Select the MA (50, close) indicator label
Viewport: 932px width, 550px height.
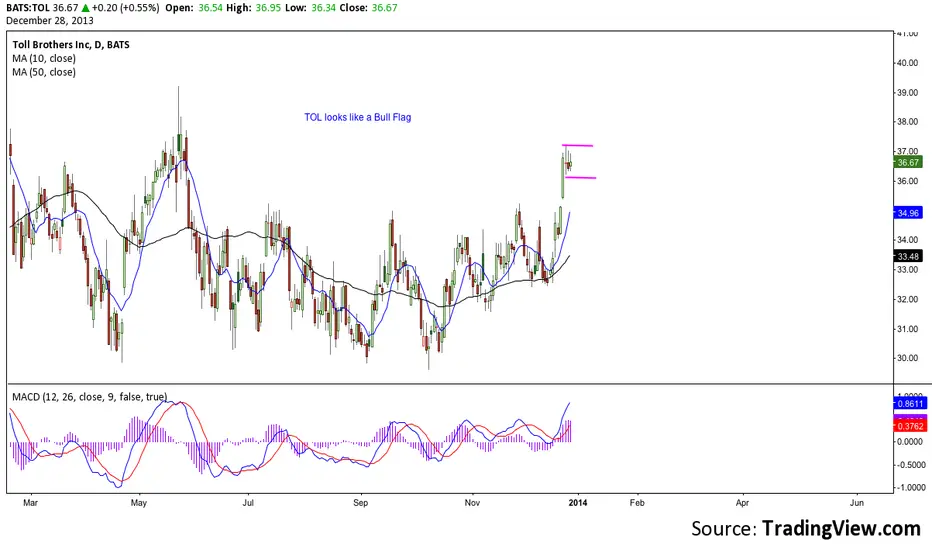pyautogui.click(x=44, y=72)
